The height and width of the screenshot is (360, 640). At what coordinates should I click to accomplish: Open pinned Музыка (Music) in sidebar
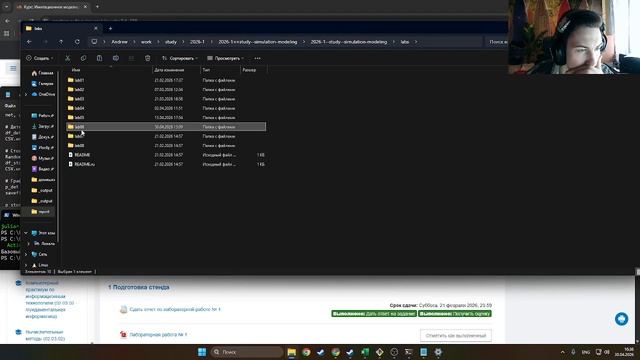pos(42,158)
